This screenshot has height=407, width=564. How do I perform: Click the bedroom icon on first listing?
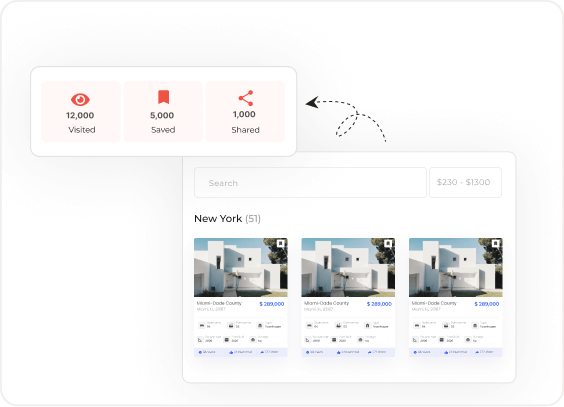point(202,325)
